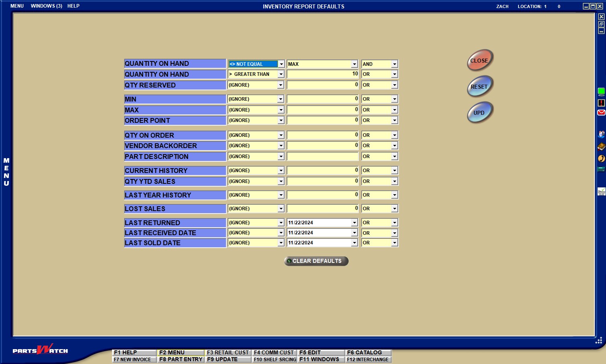Click the red CLOSE oval button
Image resolution: width=606 pixels, height=364 pixels.
tap(480, 60)
